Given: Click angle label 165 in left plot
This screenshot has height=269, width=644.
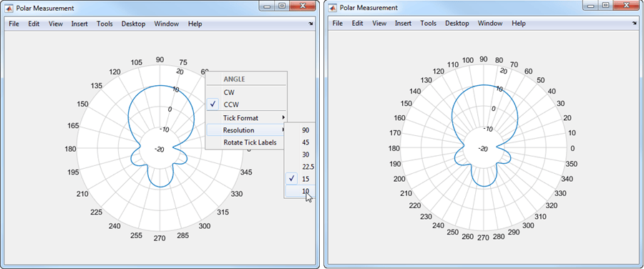Looking at the screenshot, I should point(73,126).
